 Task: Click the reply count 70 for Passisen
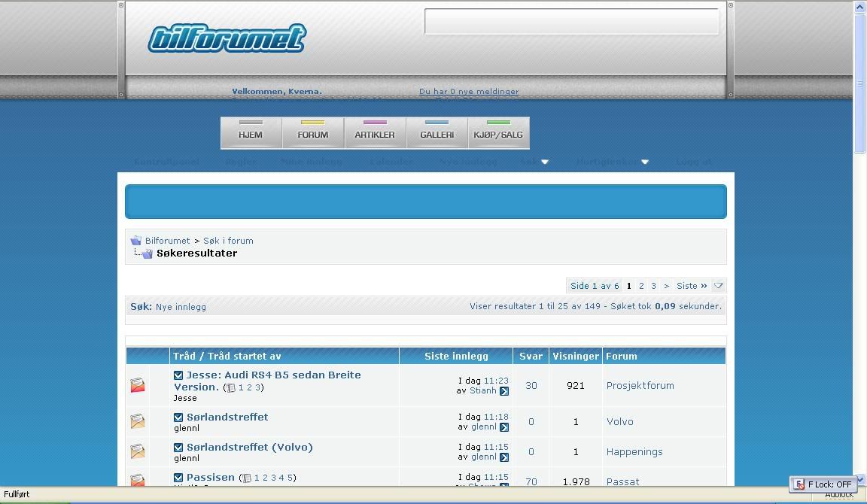[531, 482]
